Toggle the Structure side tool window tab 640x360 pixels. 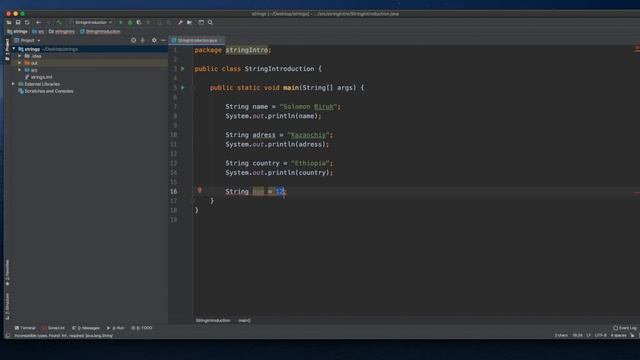click(x=7, y=307)
